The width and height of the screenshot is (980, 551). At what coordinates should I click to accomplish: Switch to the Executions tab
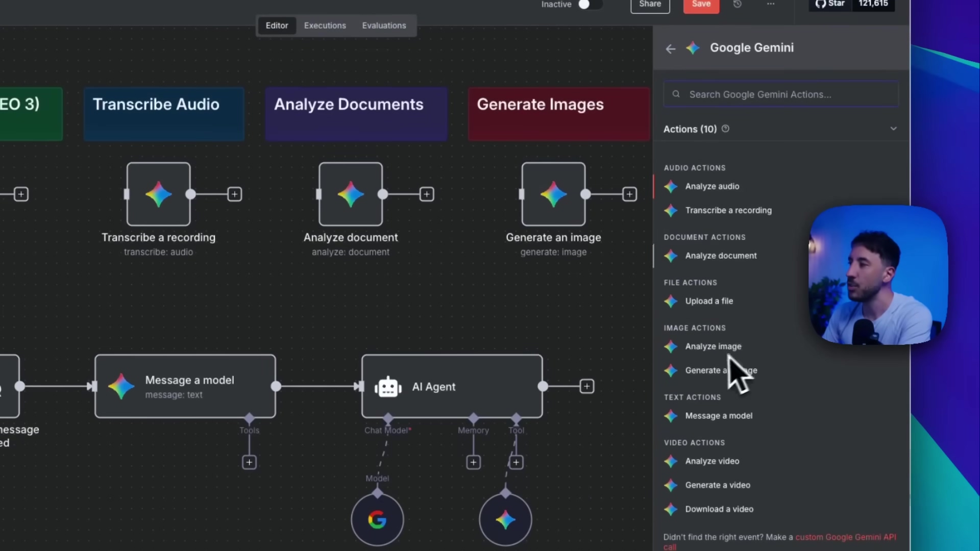325,26
